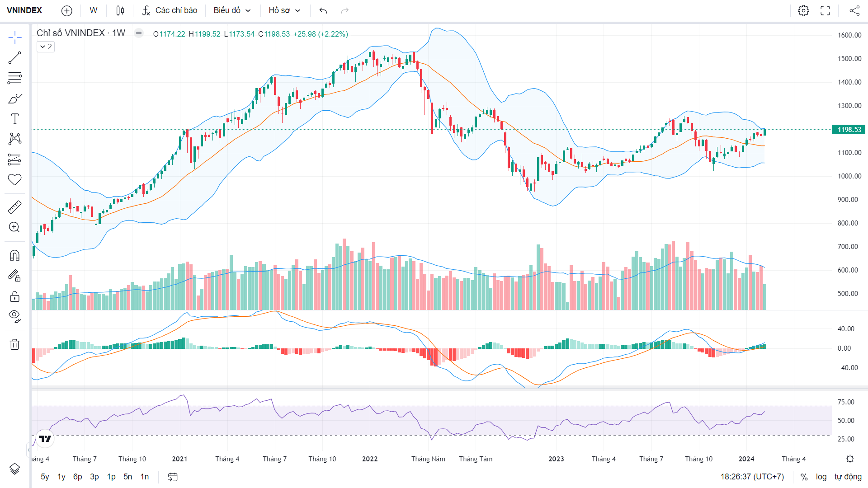Select the text annotation tool
This screenshot has height=488, width=868.
tap(15, 118)
